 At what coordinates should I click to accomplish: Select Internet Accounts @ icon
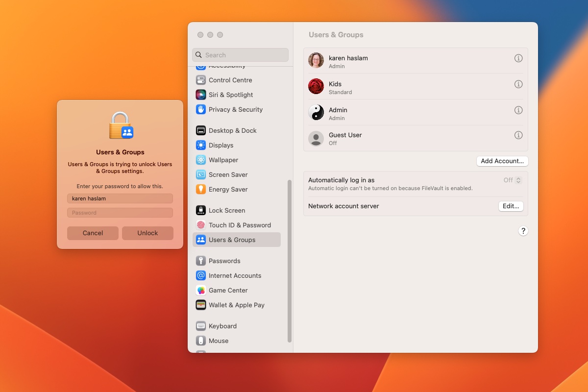click(x=201, y=275)
